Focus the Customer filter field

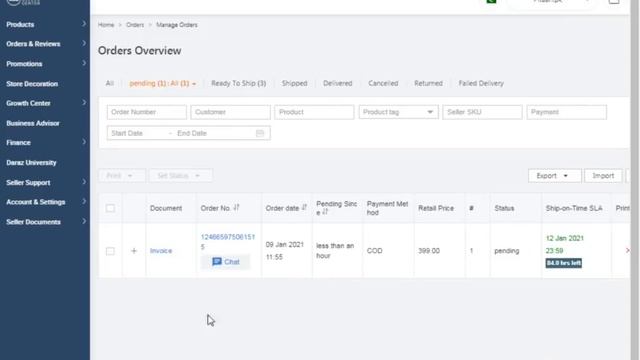click(230, 112)
